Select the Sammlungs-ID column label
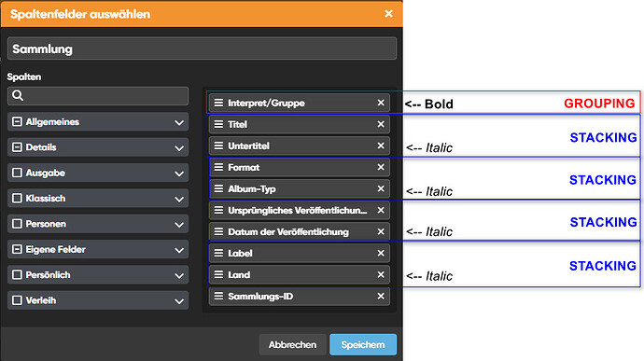Image resolution: width=644 pixels, height=361 pixels. [260, 296]
